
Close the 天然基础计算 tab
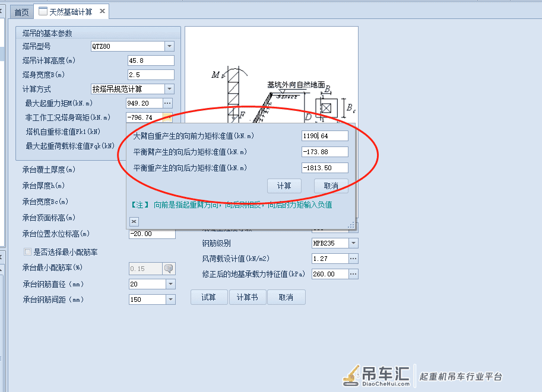tap(102, 11)
